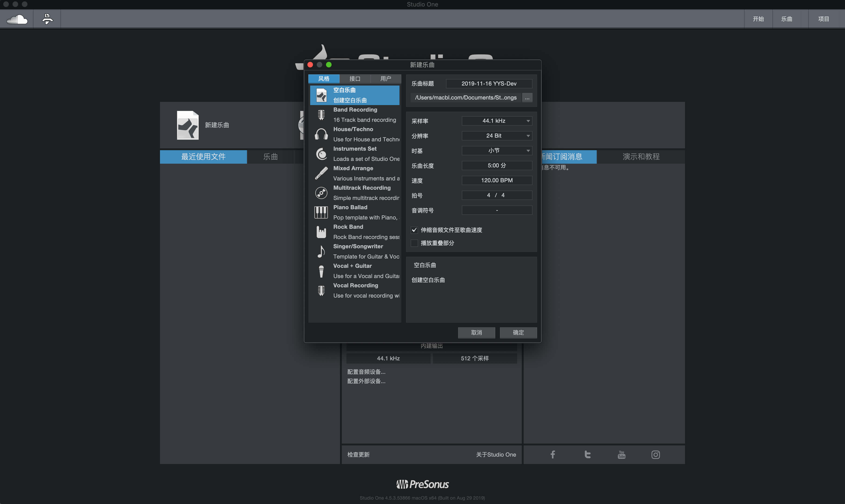Switch to the 接口 tab
Screen dimensions: 845x504
pos(355,79)
